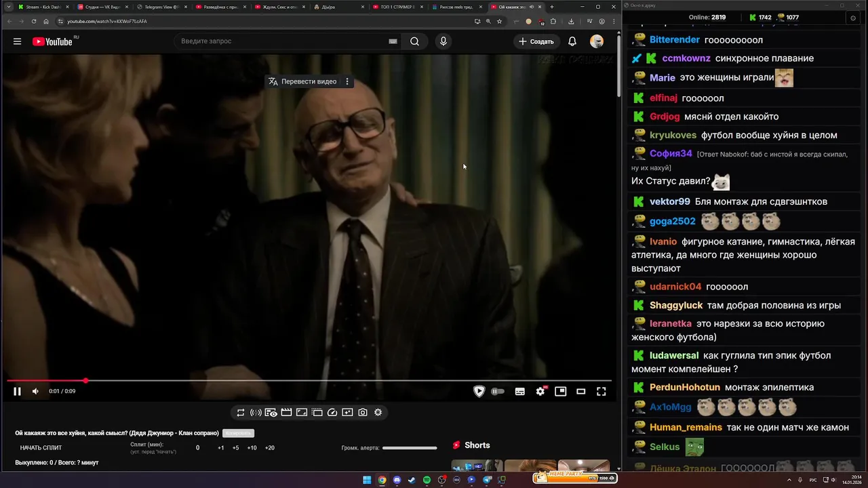Click the Перевести видео button
This screenshot has height=488, width=868.
tap(303, 81)
